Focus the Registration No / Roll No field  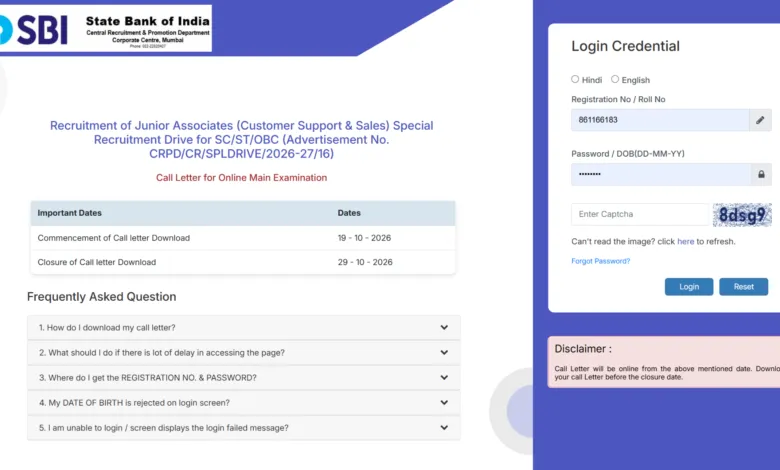click(x=660, y=120)
